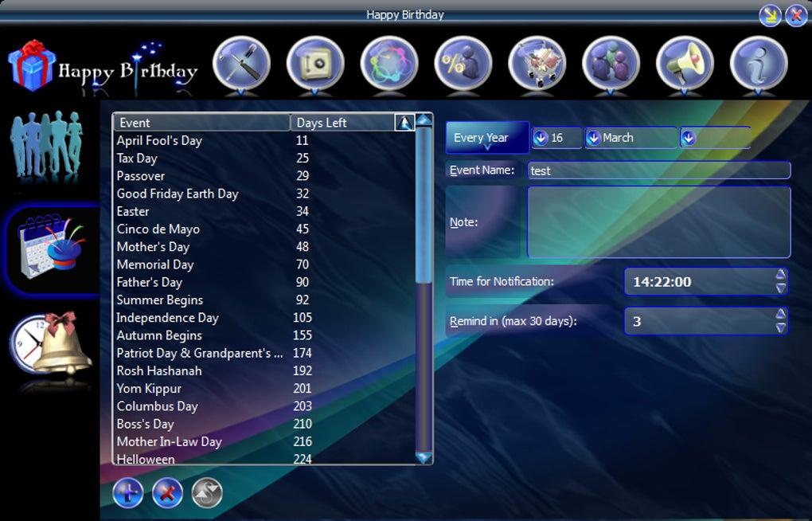Screen dimensions: 812x521
Task: Sort the list by the Event column header
Action: pos(201,123)
